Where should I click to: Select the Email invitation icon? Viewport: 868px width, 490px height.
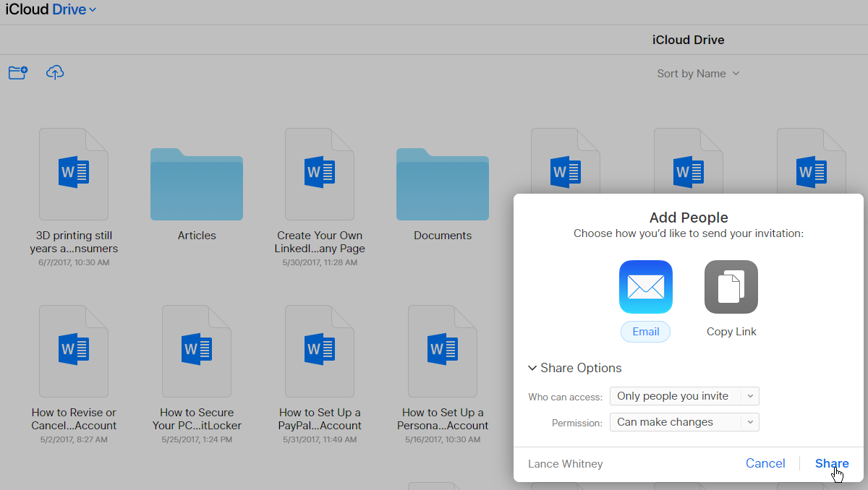[646, 287]
